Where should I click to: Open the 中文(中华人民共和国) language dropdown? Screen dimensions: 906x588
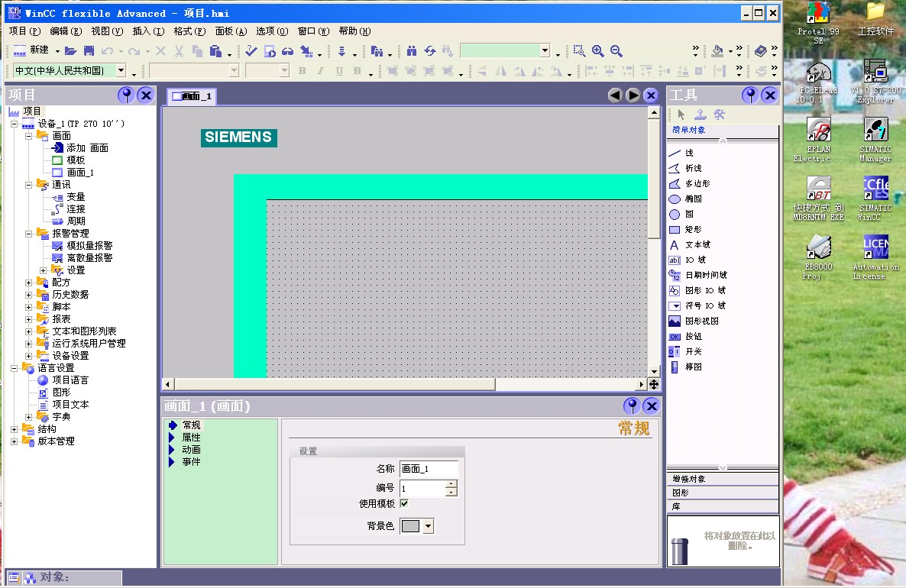coord(121,71)
